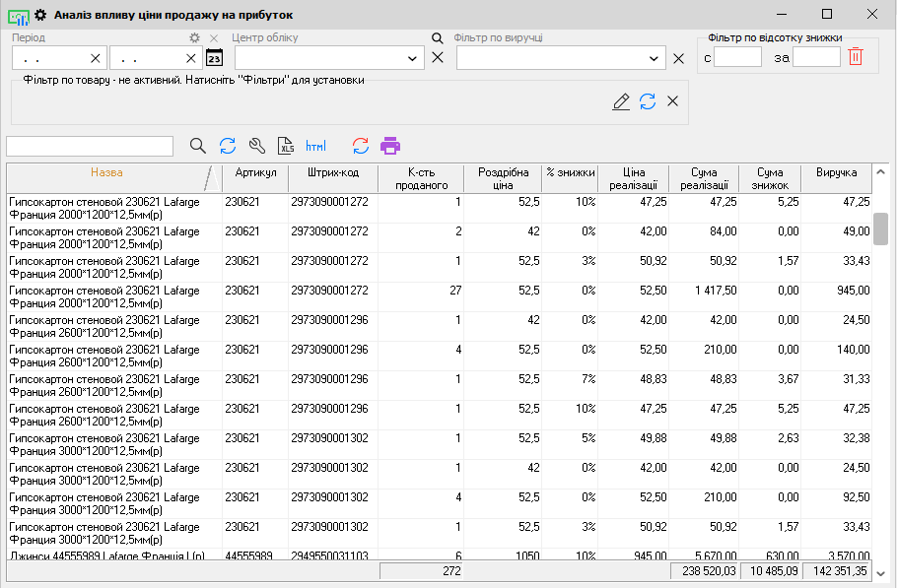Click the vertical scrollbar thumb of the table
This screenshot has width=897, height=588.
(x=880, y=228)
